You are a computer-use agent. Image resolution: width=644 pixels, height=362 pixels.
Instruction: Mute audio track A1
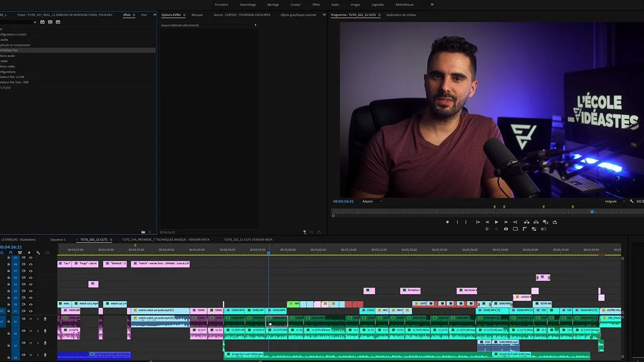(x=31, y=319)
